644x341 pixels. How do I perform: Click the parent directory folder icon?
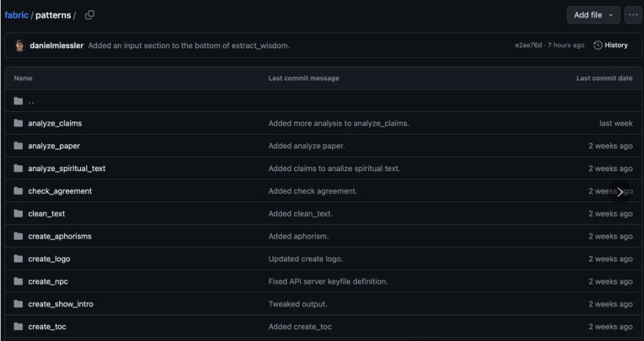click(18, 101)
